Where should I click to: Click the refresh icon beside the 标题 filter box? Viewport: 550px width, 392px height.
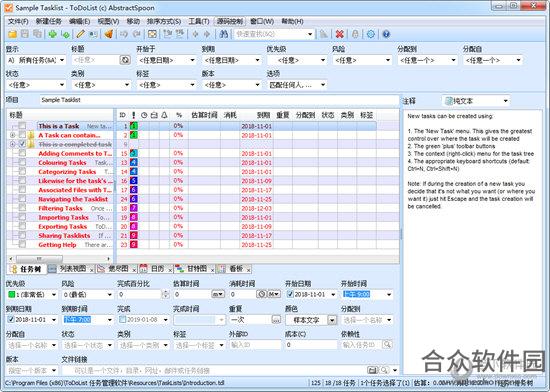tap(125, 60)
